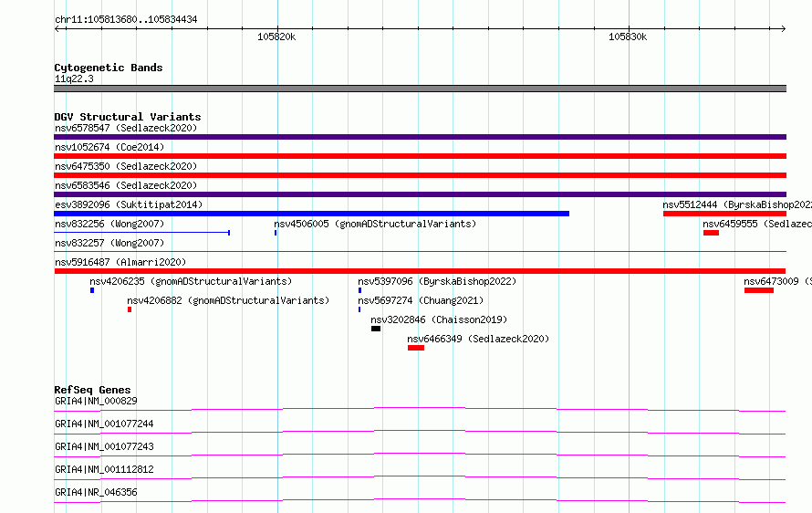Click the 105820k ruler tick label
Viewport: 812px width, 513px height.
click(276, 37)
